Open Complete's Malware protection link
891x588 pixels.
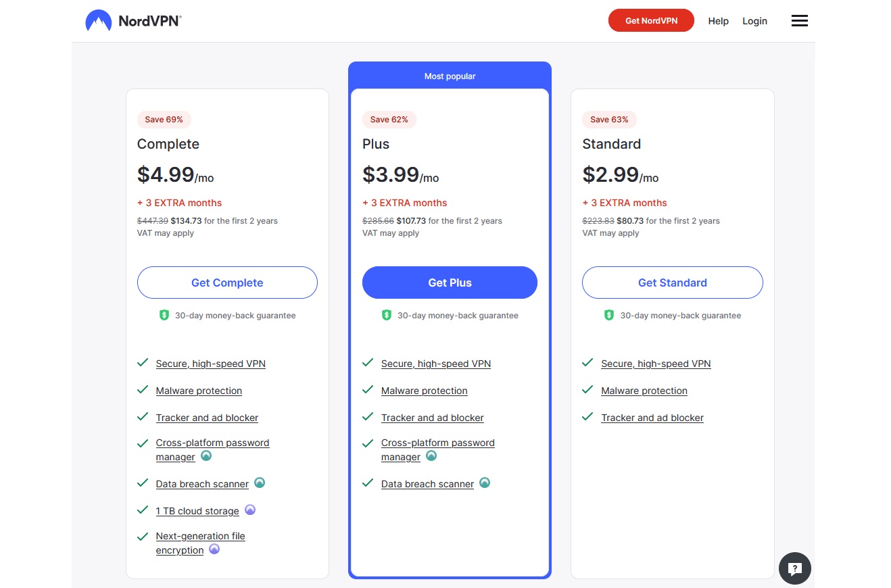[199, 391]
